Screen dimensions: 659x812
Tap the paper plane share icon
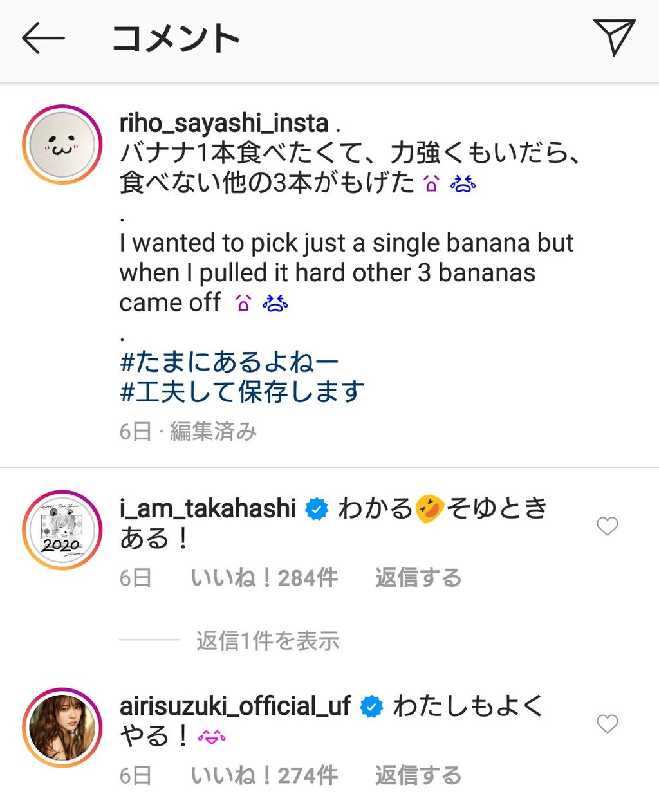pyautogui.click(x=614, y=37)
